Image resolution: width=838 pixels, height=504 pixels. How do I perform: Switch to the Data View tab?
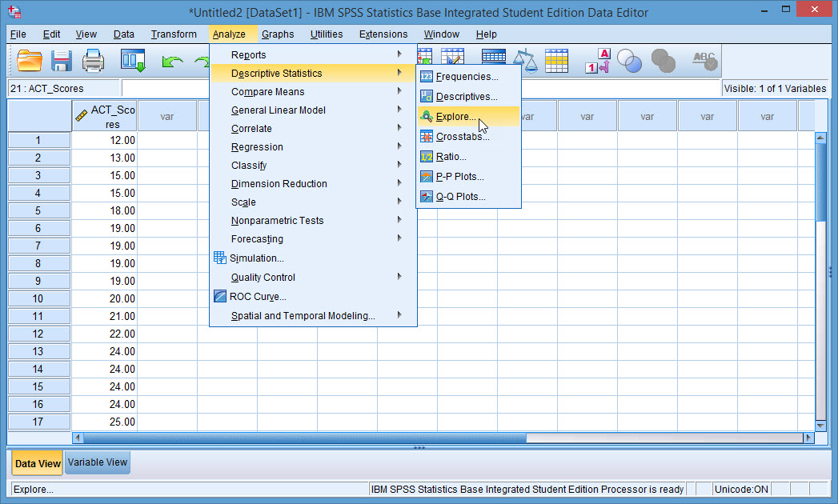(x=38, y=463)
